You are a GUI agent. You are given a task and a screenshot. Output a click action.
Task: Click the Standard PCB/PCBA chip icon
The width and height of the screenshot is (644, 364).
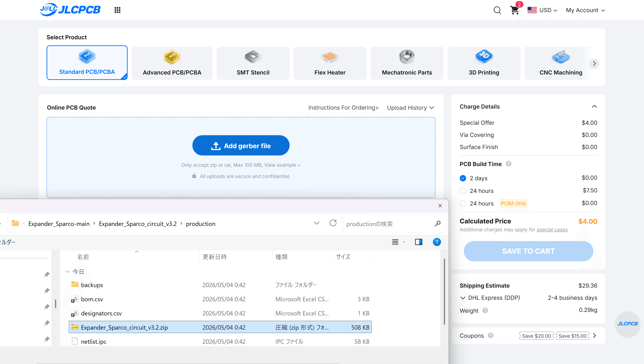tap(87, 56)
